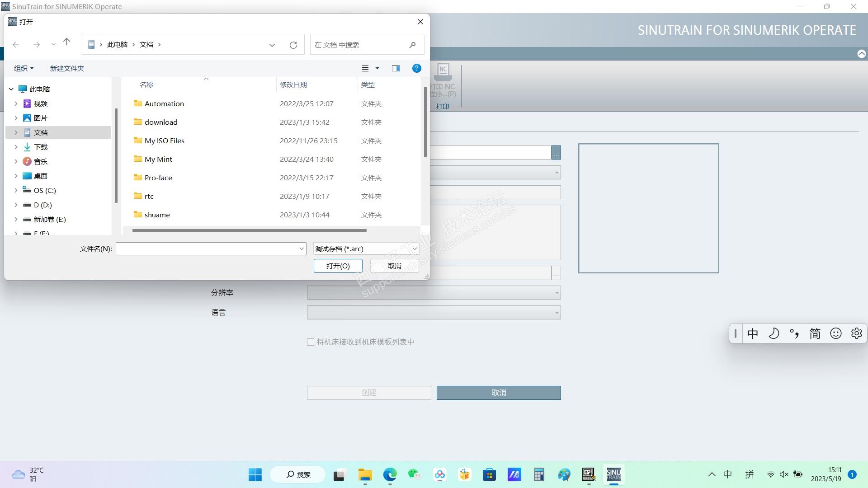Open the view options dropdown arrow
The width and height of the screenshot is (868, 488).
point(377,68)
